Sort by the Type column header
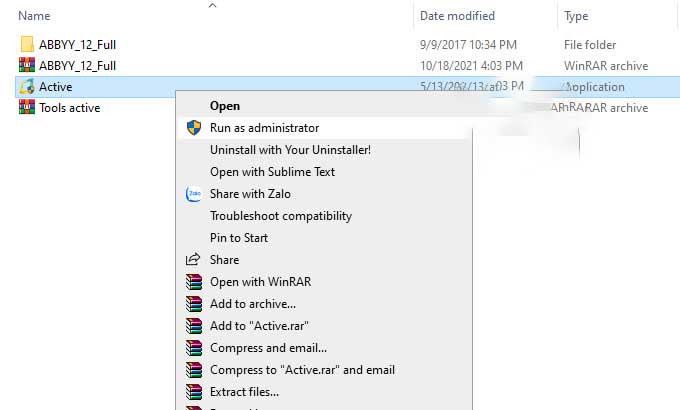 coord(576,16)
